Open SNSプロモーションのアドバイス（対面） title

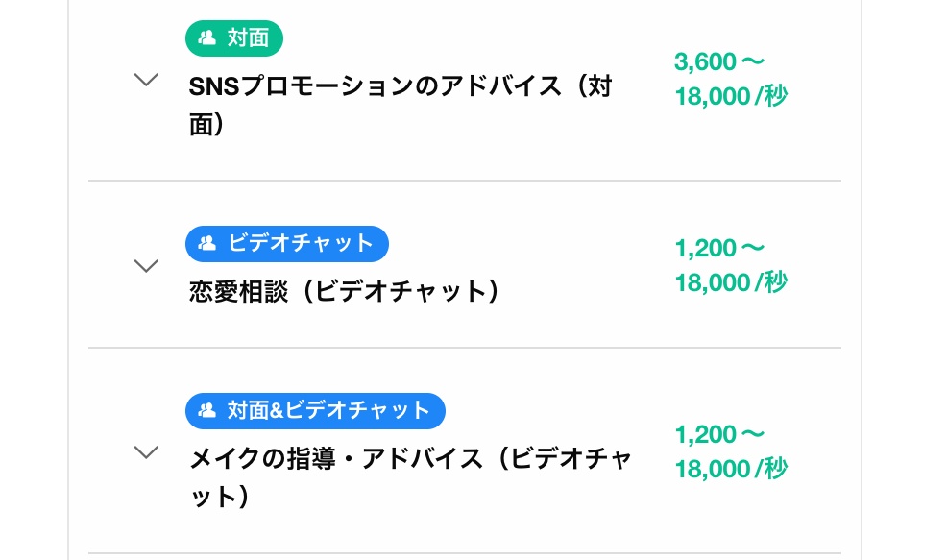point(401,106)
